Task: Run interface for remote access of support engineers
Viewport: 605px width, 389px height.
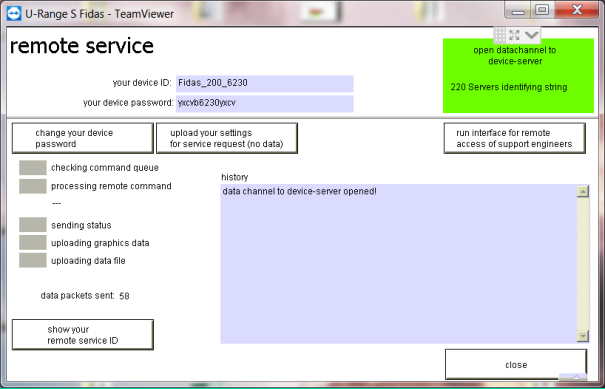Action: point(514,138)
